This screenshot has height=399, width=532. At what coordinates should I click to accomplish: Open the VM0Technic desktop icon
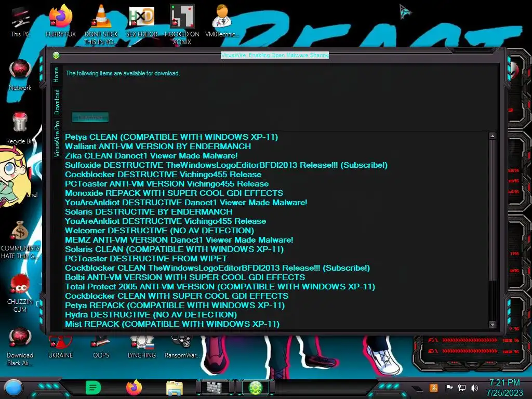coord(222,21)
